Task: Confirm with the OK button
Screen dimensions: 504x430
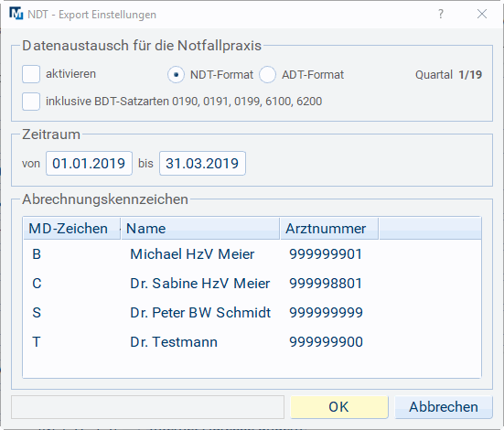Action: [339, 407]
